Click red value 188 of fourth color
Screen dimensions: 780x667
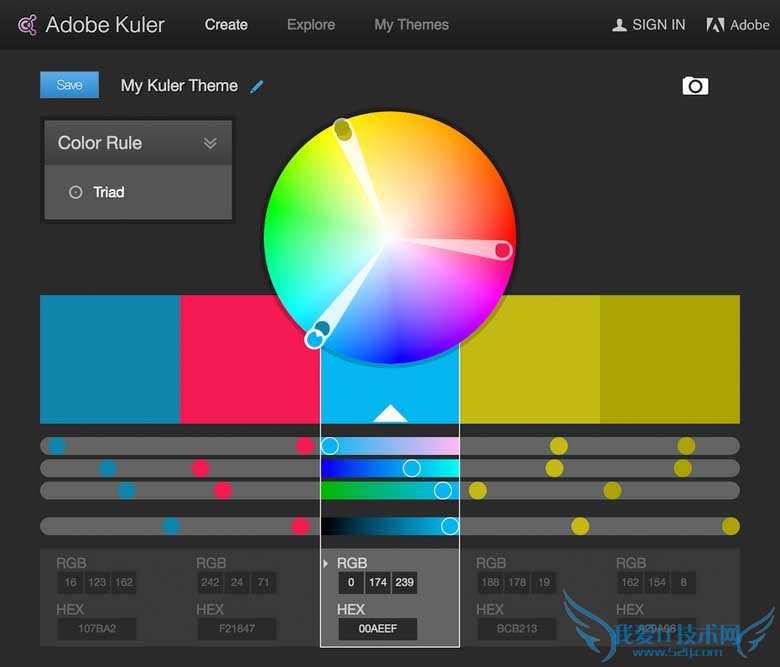click(490, 582)
